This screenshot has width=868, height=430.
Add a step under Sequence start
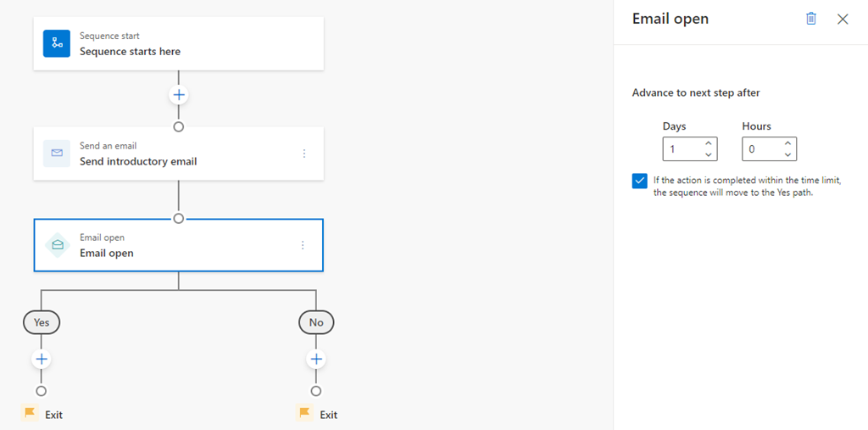pos(178,95)
